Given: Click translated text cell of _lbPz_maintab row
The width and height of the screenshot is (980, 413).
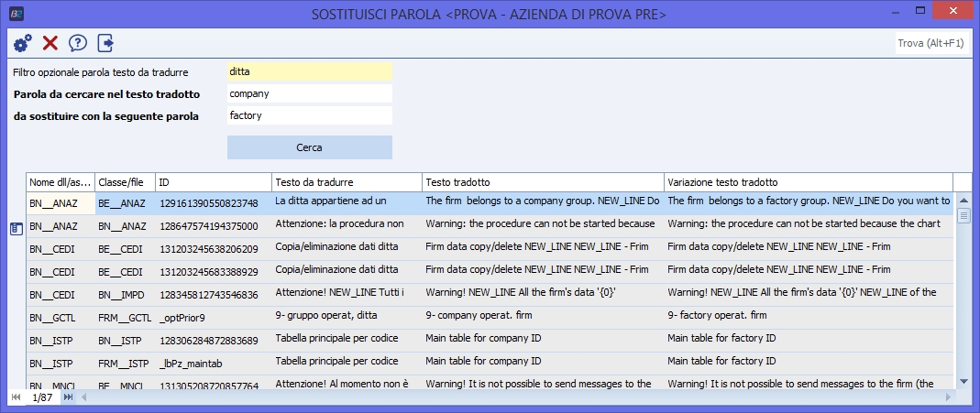Looking at the screenshot, I should pyautogui.click(x=543, y=362).
